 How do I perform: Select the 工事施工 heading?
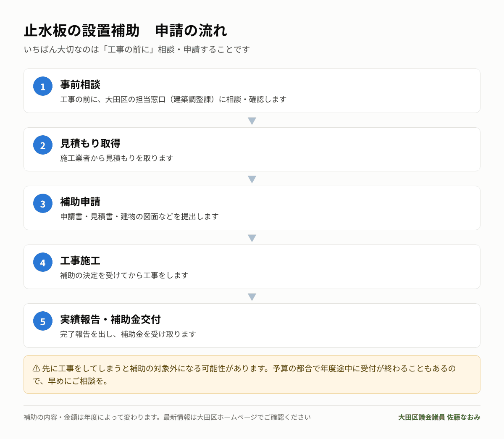tap(80, 260)
